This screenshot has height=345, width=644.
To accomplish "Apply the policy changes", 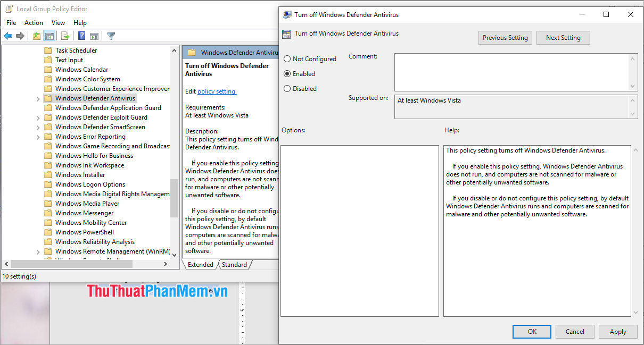I will [617, 331].
